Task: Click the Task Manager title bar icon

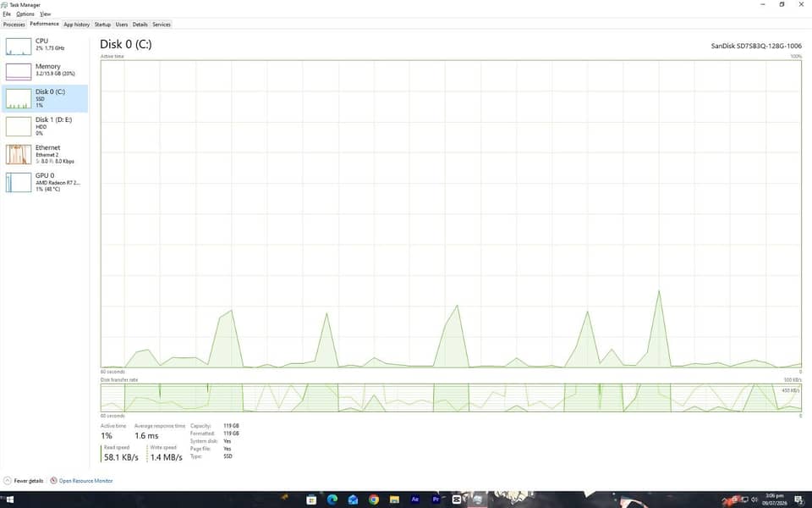Action: click(x=5, y=5)
